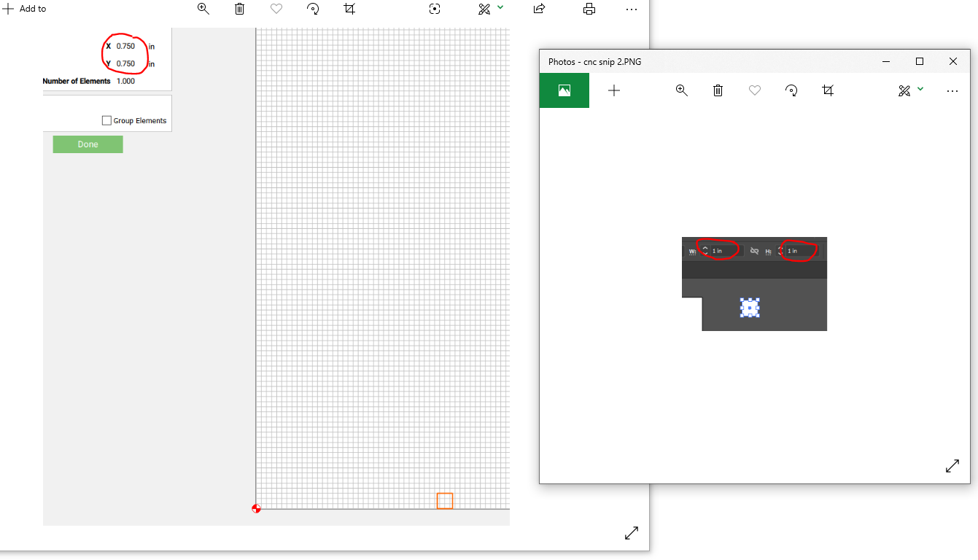Check the Group Elements checkbox

[x=106, y=120]
